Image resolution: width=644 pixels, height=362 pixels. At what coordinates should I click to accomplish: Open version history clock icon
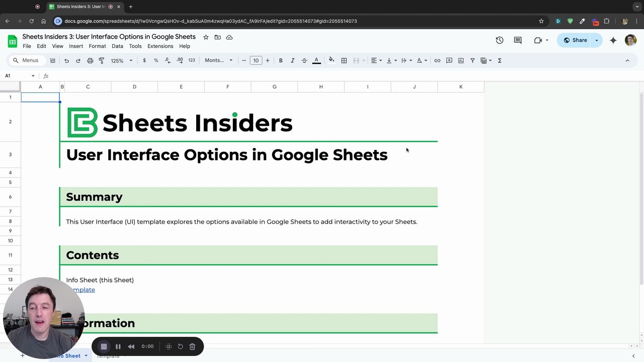pos(500,40)
